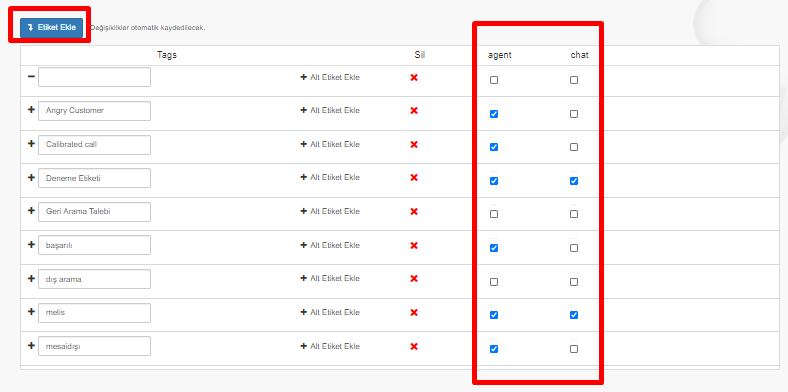Expand the melis tag row
The height and width of the screenshot is (392, 788).
coord(31,312)
